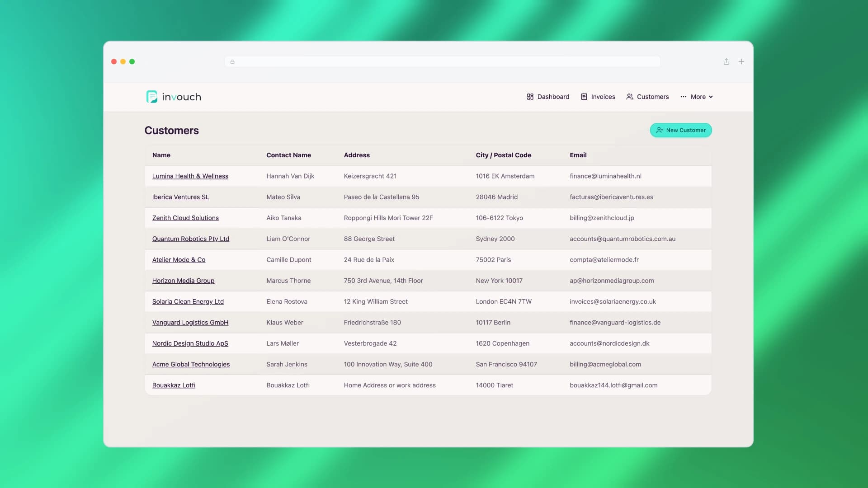Click contact name Aiko Tanaka
The width and height of the screenshot is (868, 488).
[284, 218]
